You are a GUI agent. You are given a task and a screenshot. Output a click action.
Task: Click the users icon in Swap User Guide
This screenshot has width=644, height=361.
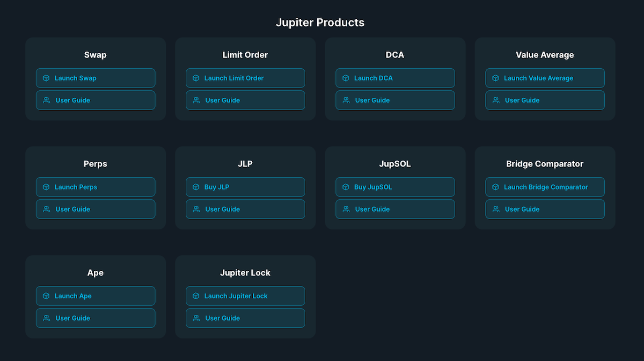click(47, 100)
